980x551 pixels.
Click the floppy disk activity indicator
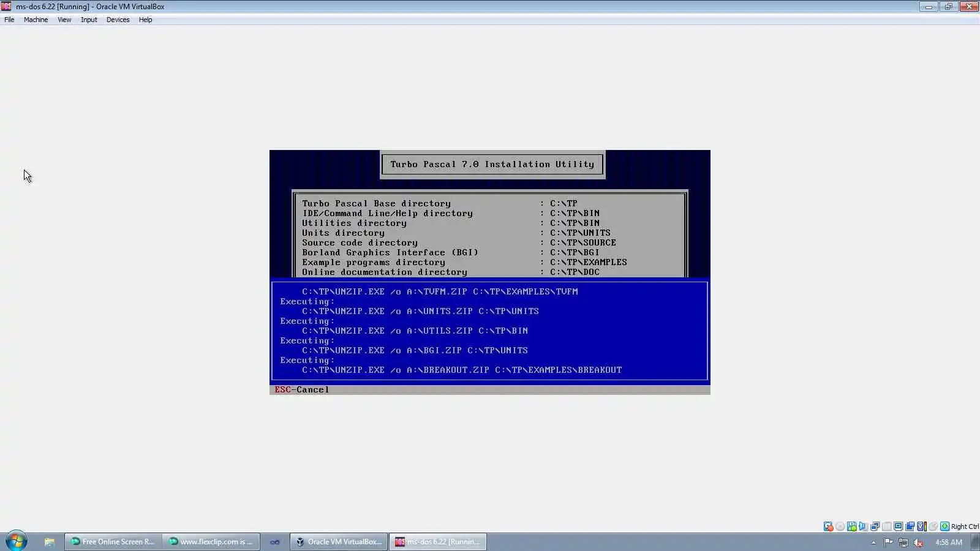pos(851,527)
